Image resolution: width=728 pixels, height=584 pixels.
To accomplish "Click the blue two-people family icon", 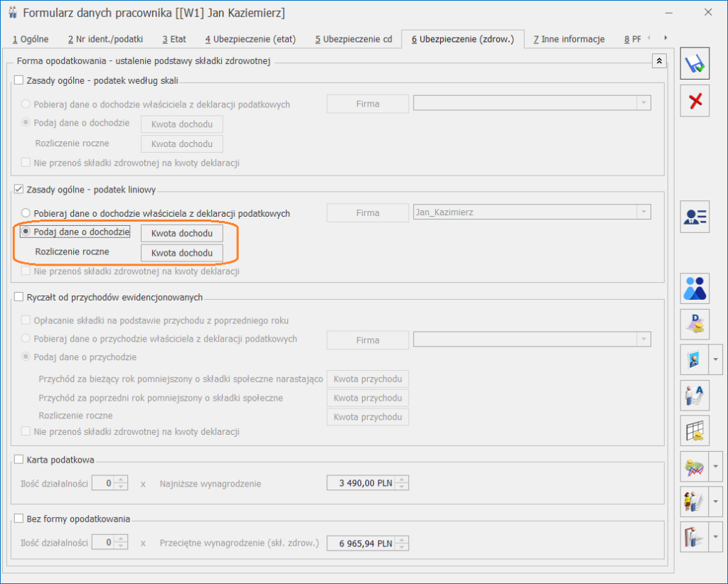I will coord(695,288).
